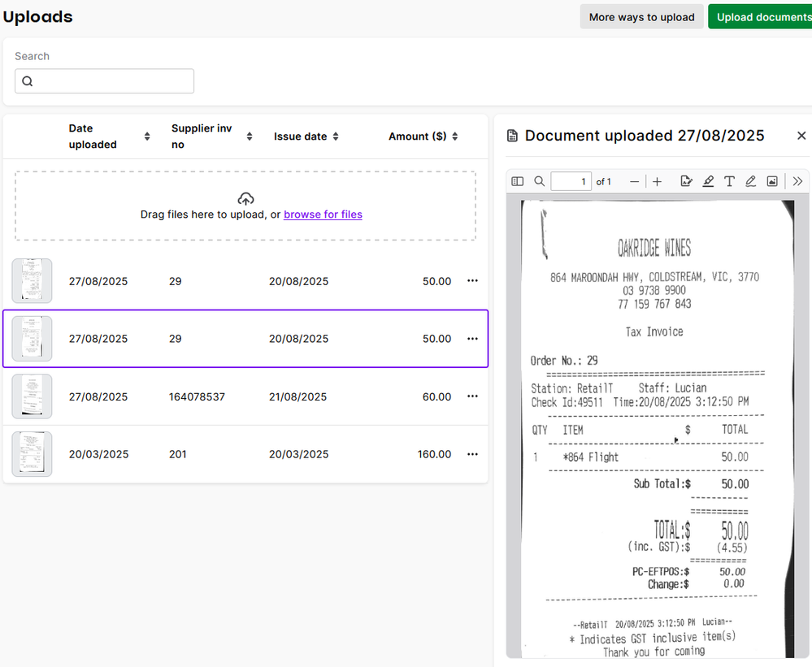Open options menu for 164078537 invoice row

472,396
